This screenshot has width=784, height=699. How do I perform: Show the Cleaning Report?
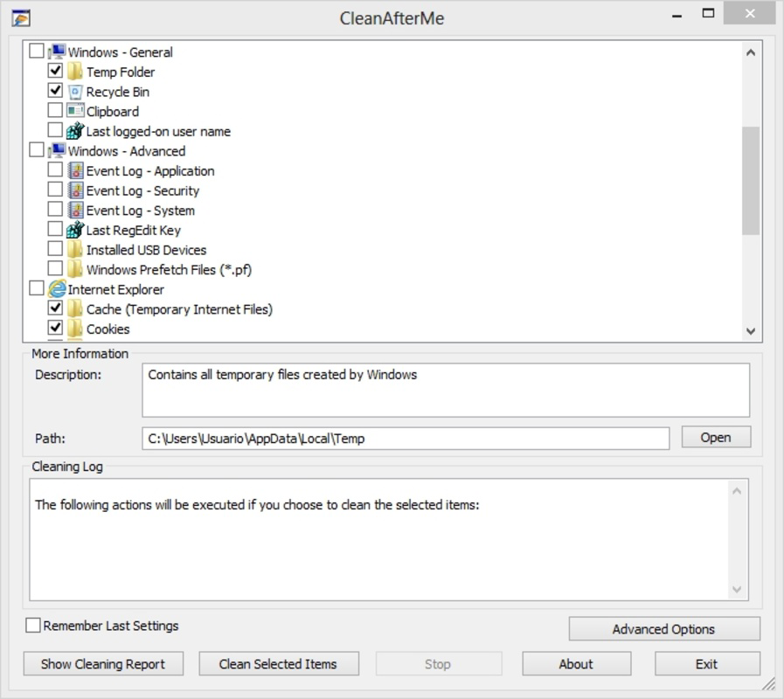[x=103, y=664]
